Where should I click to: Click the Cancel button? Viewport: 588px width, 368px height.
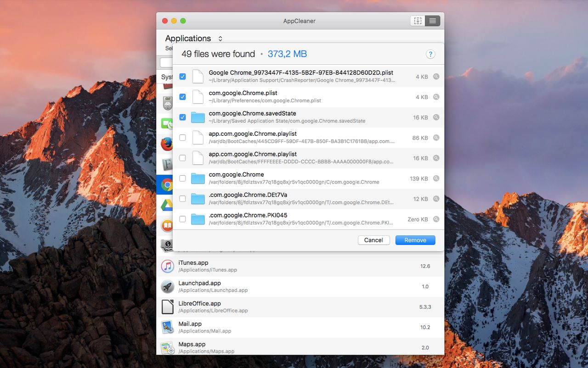coord(373,240)
